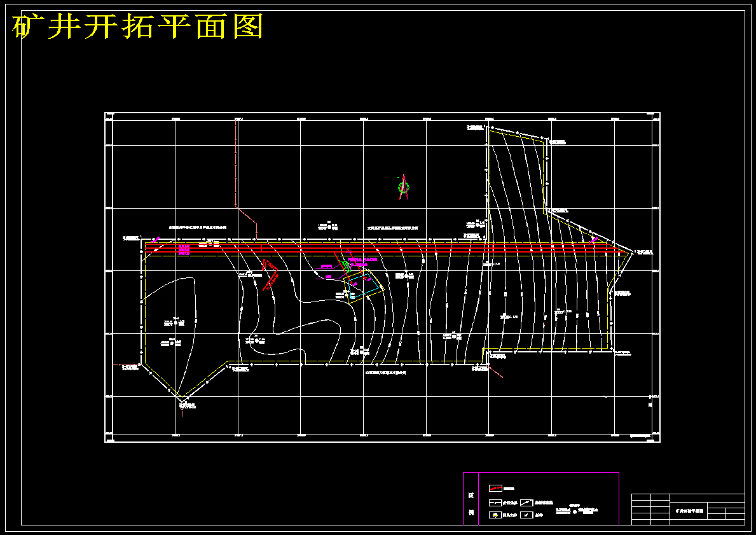Select the round borehole sample symbol in legend
756x535 pixels.
tap(575, 512)
